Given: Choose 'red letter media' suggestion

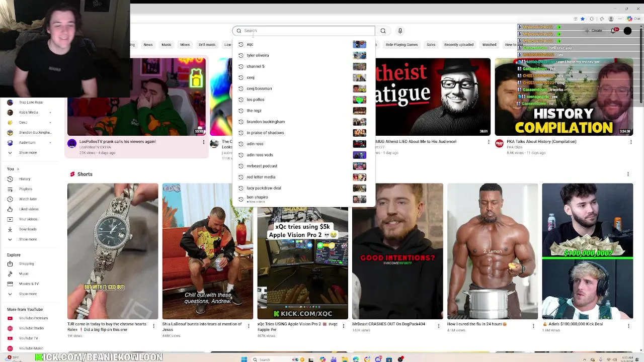Looking at the screenshot, I should point(303,177).
